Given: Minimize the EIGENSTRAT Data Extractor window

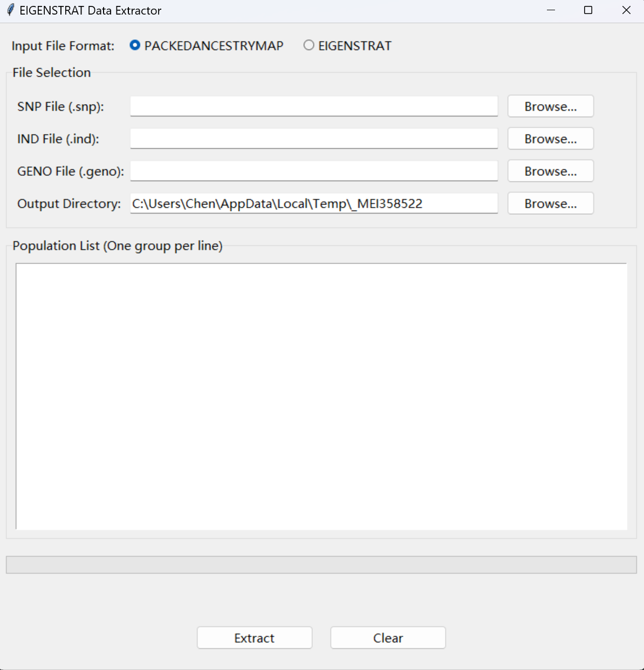Looking at the screenshot, I should pos(551,10).
